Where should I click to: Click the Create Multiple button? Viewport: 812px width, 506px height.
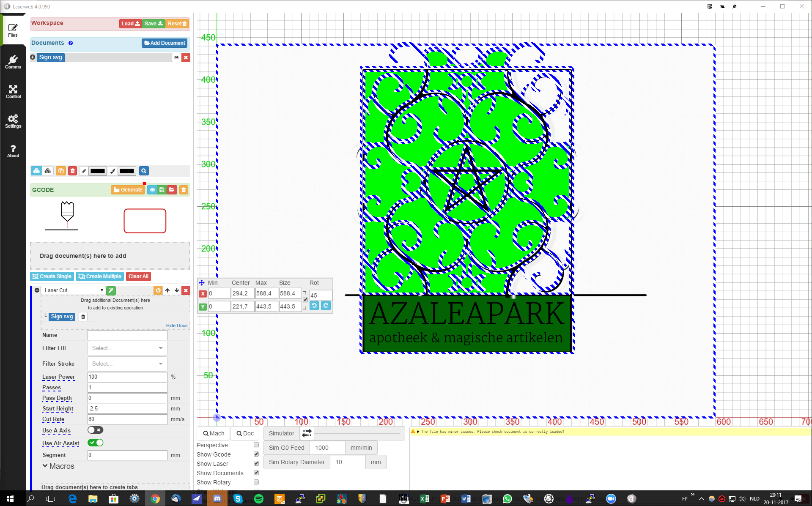(x=100, y=276)
